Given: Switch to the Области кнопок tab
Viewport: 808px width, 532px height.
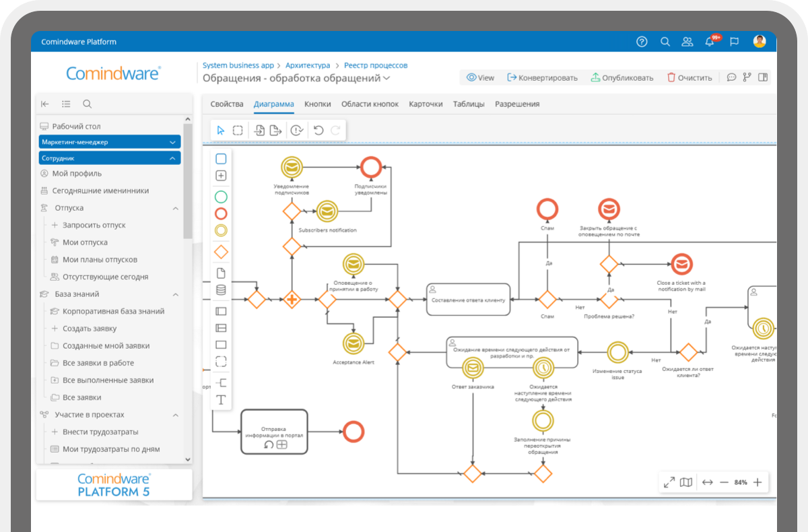Looking at the screenshot, I should 370,104.
